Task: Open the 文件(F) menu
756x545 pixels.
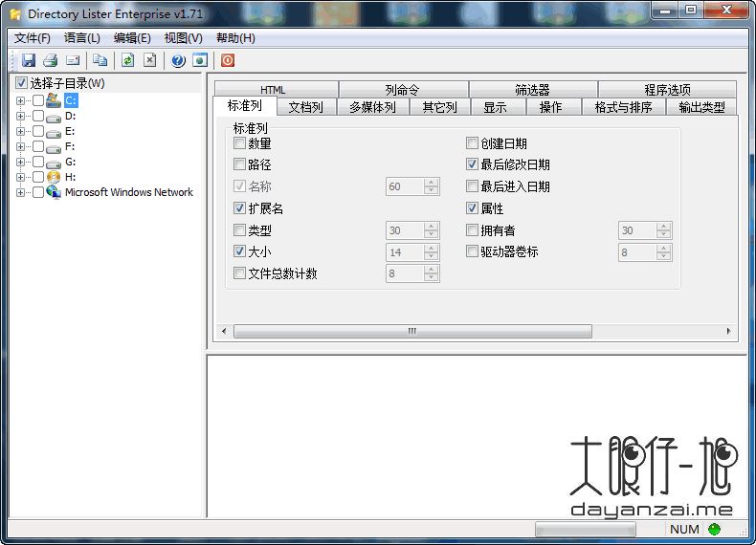Action: point(33,38)
